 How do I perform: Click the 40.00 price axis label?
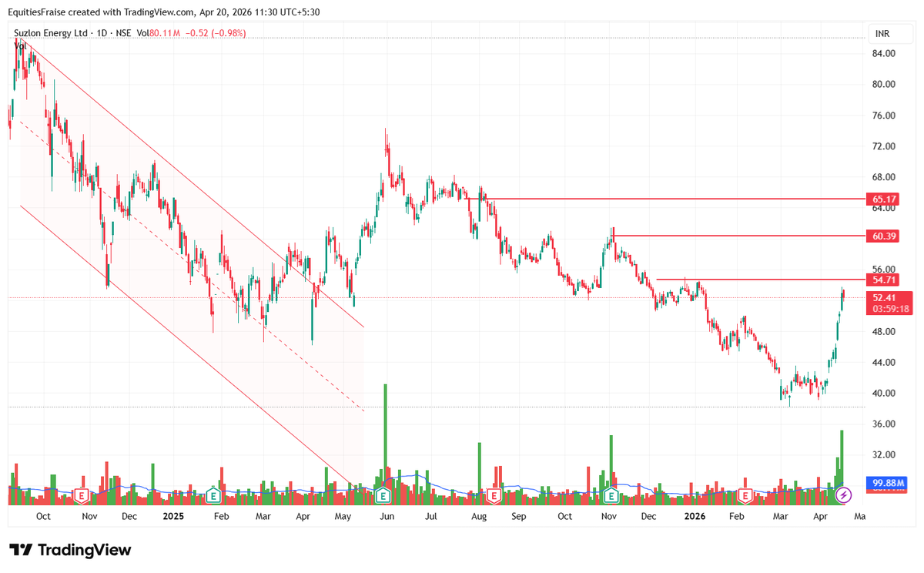[884, 393]
